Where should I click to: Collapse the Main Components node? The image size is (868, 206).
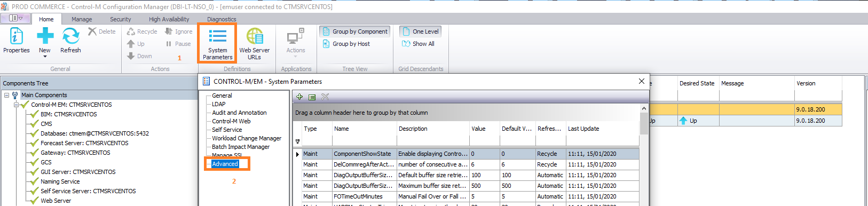point(6,95)
